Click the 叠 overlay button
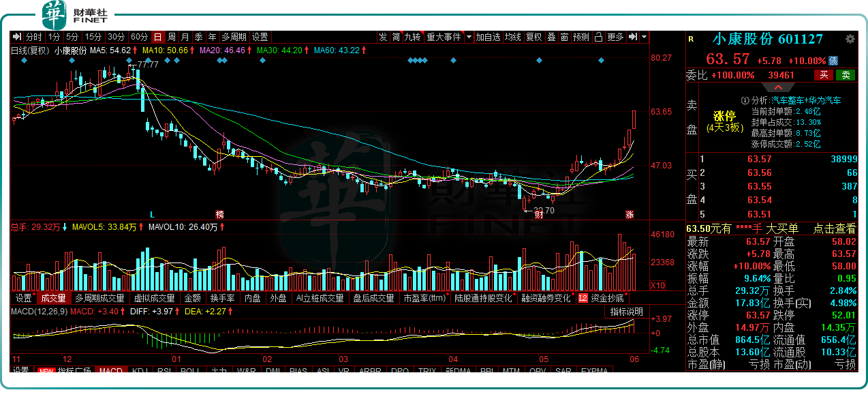868x403 pixels. pyautogui.click(x=552, y=37)
